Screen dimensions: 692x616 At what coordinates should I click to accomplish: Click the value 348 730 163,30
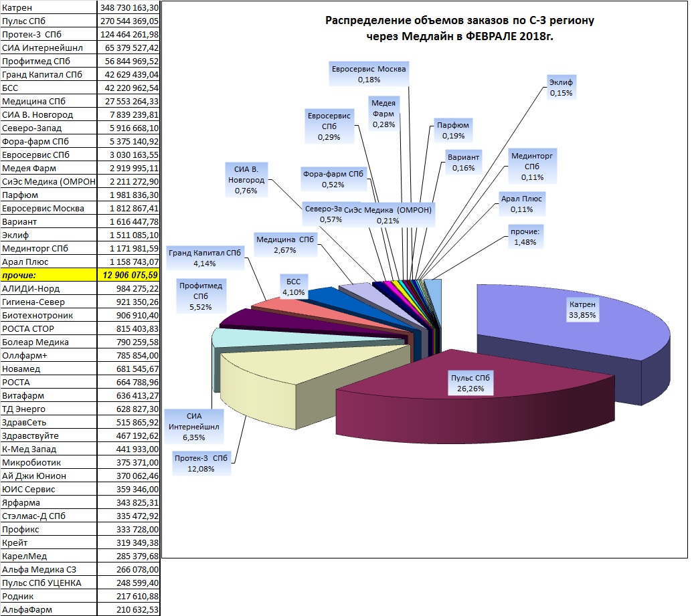coord(128,7)
